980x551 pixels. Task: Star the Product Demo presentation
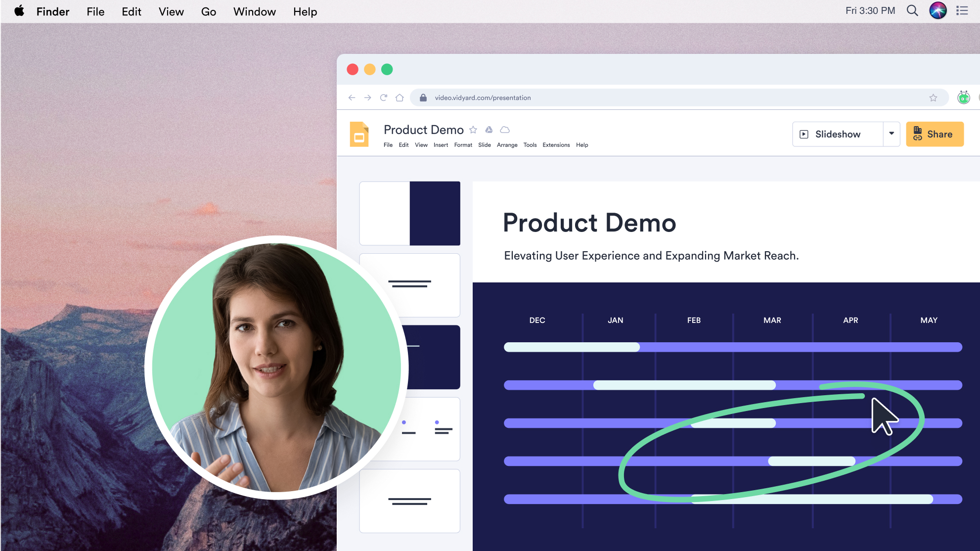point(473,130)
